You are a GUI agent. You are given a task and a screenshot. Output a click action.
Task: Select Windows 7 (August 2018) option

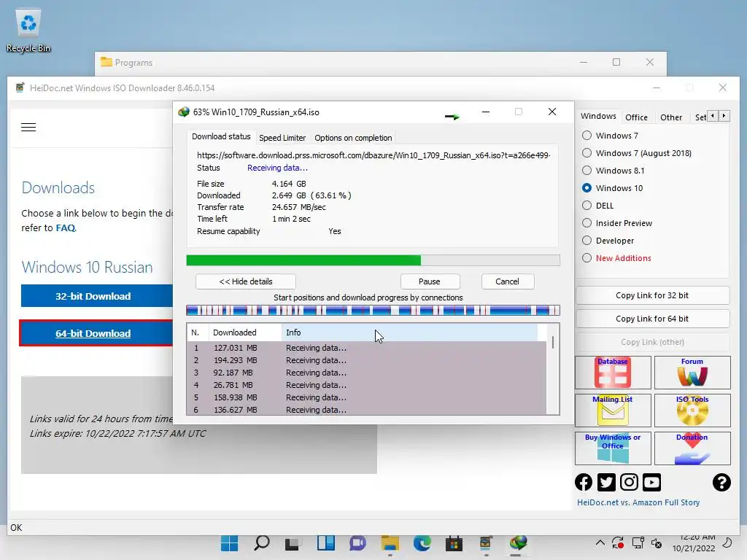pyautogui.click(x=637, y=153)
